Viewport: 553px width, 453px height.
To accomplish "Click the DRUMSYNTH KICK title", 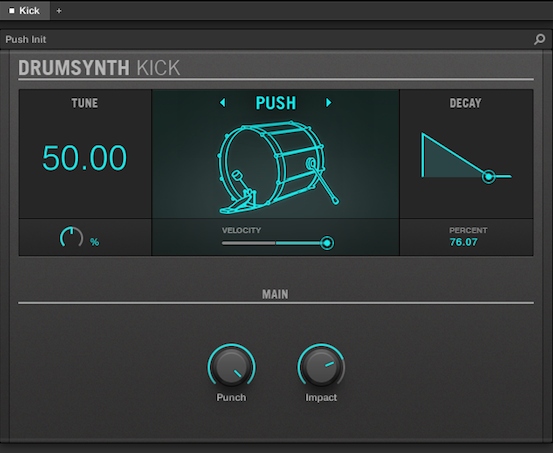I will pyautogui.click(x=99, y=68).
